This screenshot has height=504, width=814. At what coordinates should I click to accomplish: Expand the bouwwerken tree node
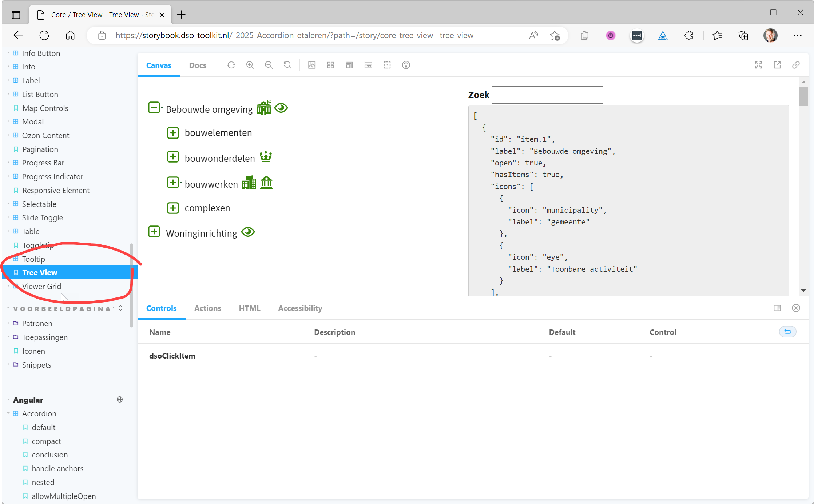tap(173, 182)
